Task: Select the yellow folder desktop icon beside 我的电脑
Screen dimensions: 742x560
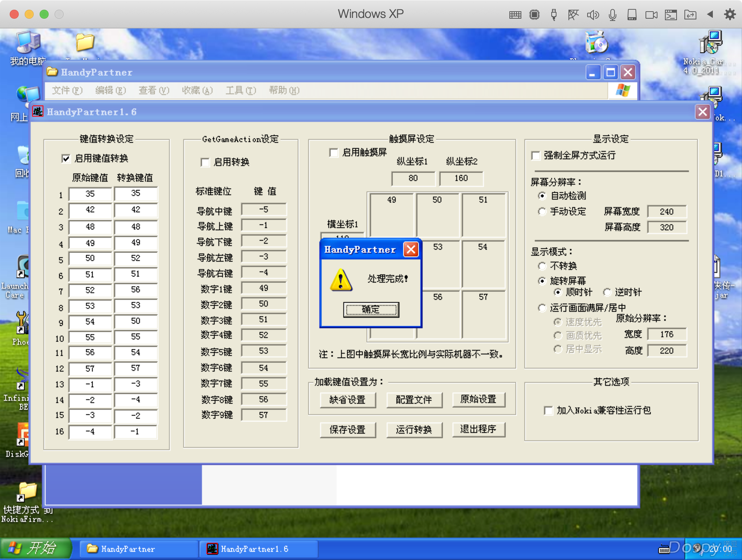Action: 85,43
